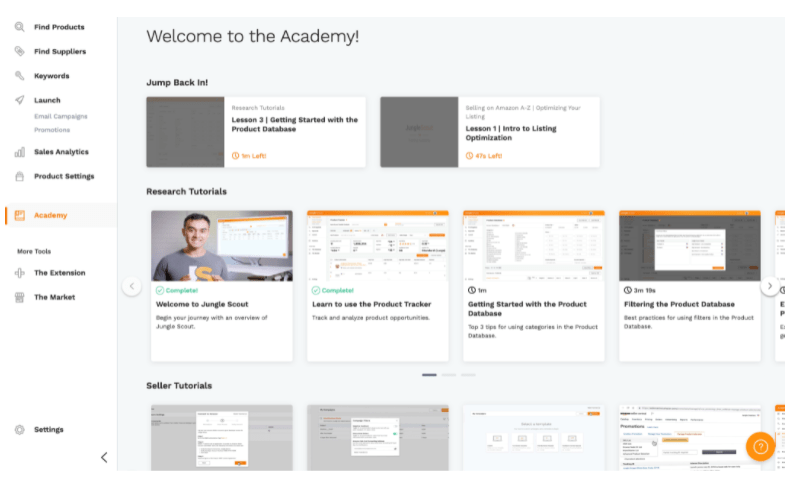Screen dimensions: 795x487
Task: Open Launch menu item
Action: click(x=47, y=100)
